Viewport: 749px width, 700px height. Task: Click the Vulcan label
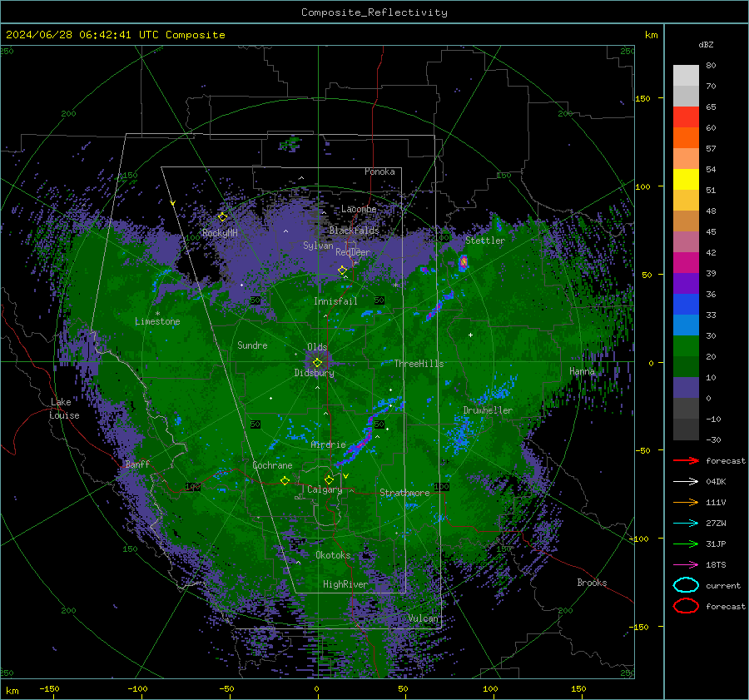tap(423, 618)
